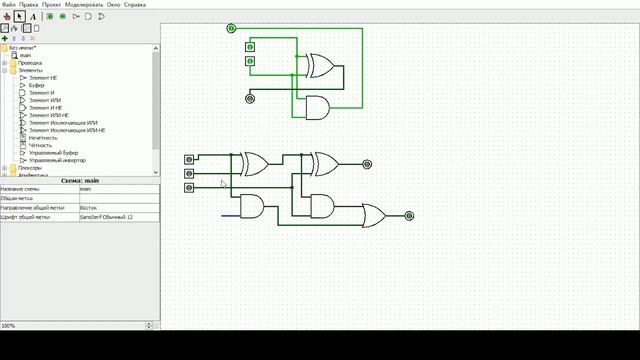
Task: Open the Правка menu
Action: click(29, 5)
